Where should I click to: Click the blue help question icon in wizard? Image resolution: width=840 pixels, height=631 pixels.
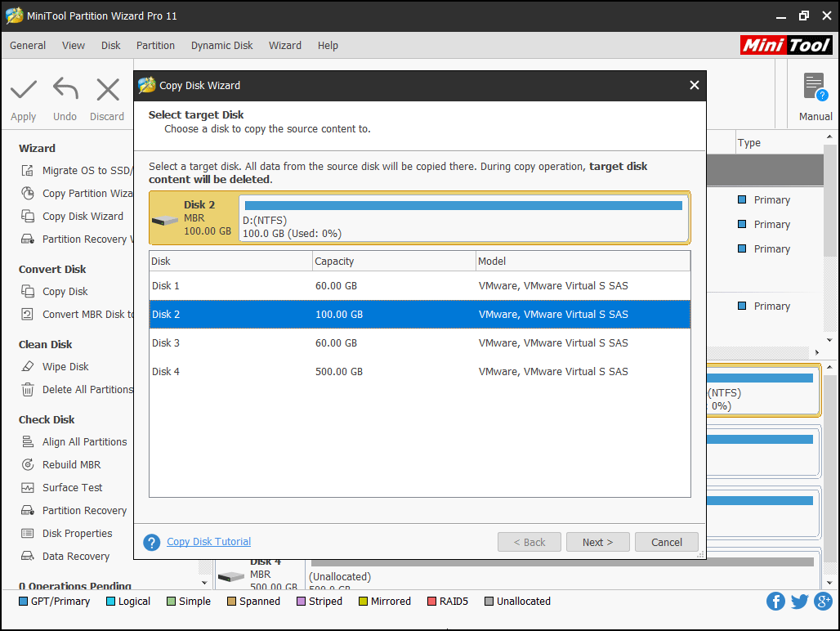click(152, 542)
